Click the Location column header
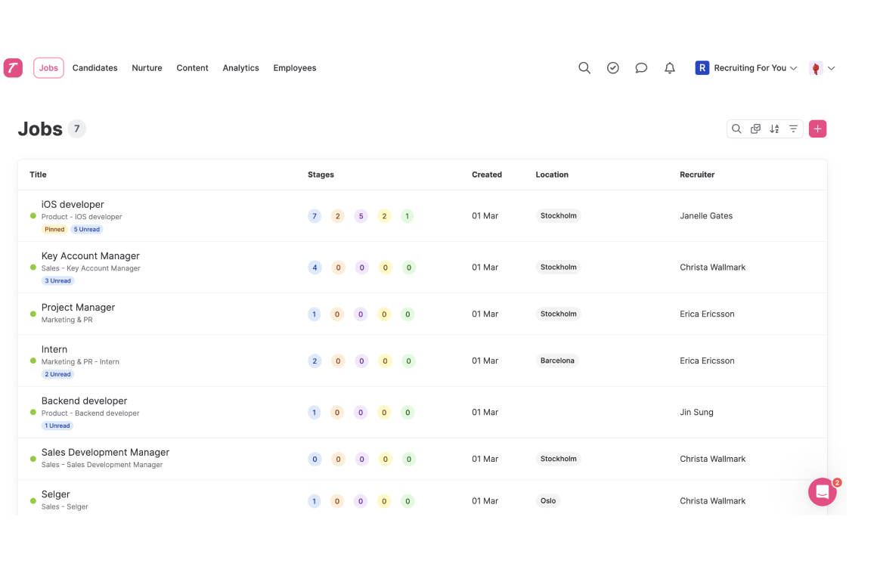Image resolution: width=877 pixels, height=588 pixels. (552, 175)
